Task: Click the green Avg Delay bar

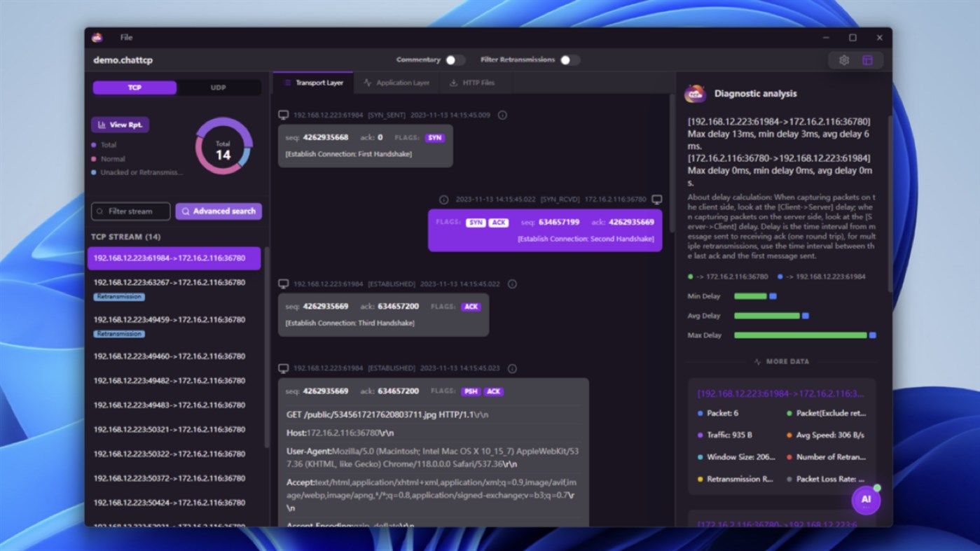Action: (x=767, y=316)
